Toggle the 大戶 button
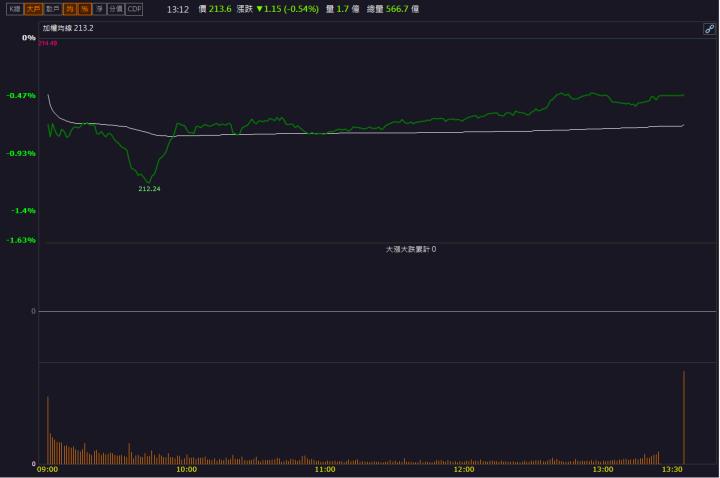This screenshot has height=478, width=720. coord(33,9)
